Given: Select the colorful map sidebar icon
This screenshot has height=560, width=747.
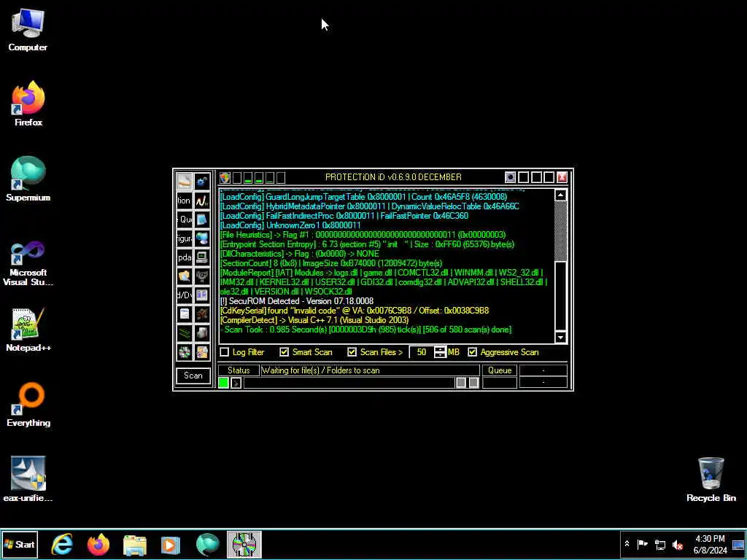Looking at the screenshot, I should point(202,352).
